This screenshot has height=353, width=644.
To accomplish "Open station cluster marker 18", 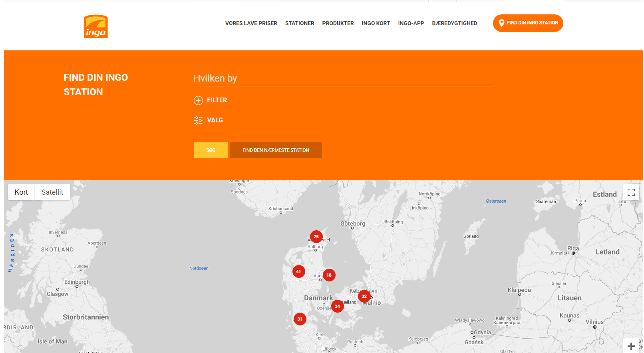I will pyautogui.click(x=329, y=275).
